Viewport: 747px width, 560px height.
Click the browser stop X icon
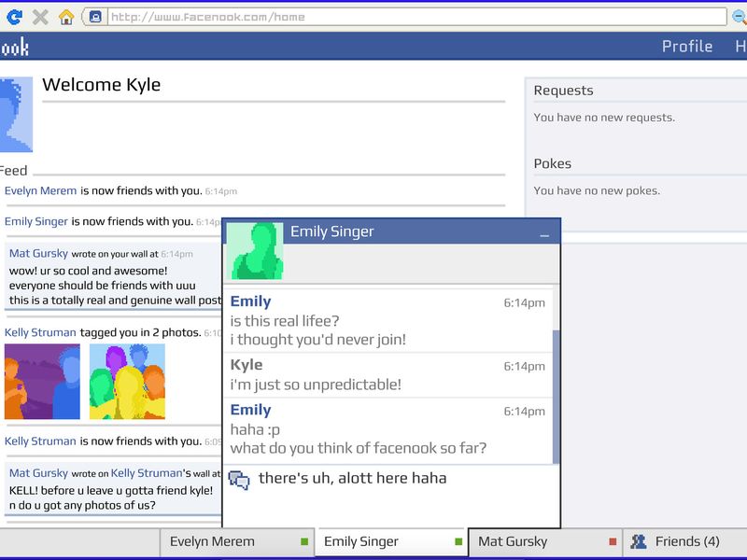pos(40,17)
